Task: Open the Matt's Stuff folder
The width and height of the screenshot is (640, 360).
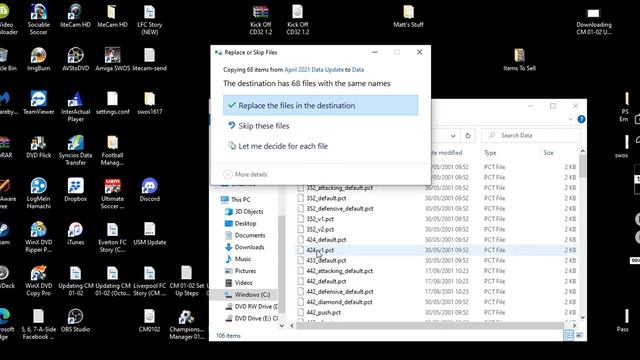Action: point(409,16)
